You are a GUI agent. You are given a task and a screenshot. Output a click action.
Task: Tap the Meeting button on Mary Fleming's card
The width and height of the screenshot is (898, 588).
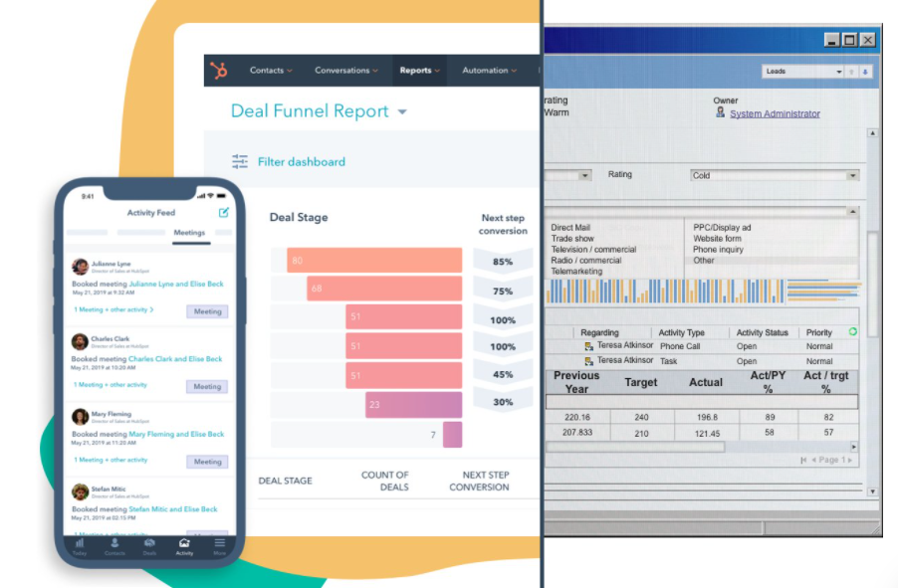(207, 462)
